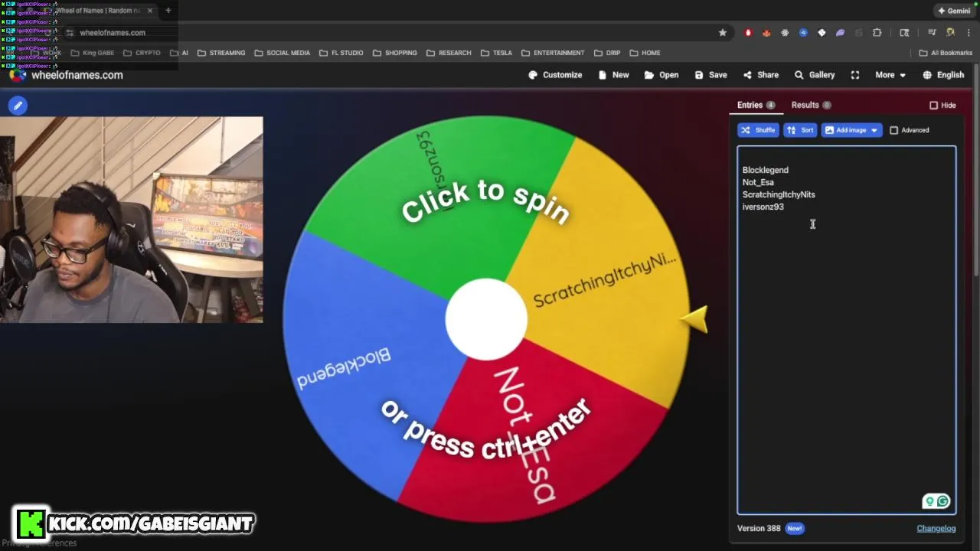
Task: Click the wheelofnames.com logo
Action: point(66,75)
